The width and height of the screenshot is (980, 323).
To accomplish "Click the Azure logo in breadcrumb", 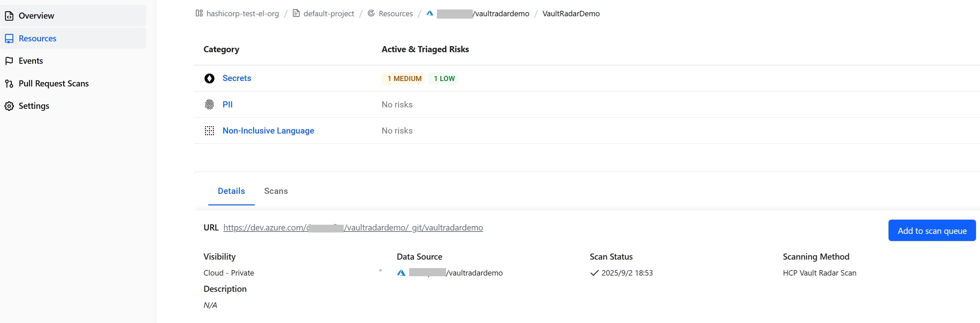I will (x=430, y=13).
